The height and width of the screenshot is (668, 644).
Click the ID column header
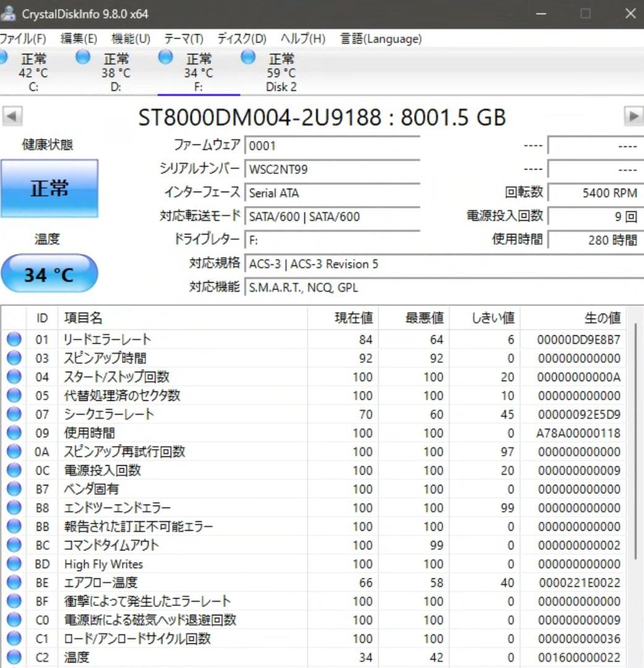click(42, 318)
